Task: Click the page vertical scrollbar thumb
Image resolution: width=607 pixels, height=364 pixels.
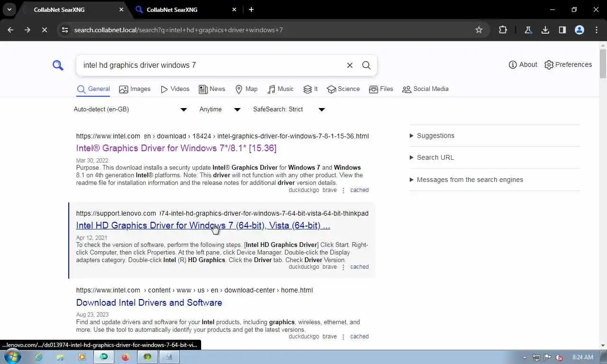Action: coord(603,64)
